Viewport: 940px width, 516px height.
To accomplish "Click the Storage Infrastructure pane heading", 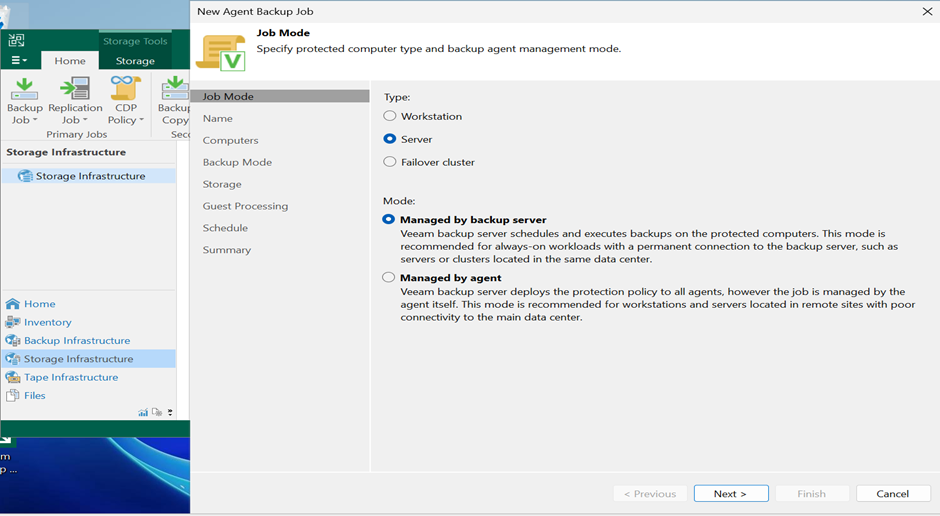I will [66, 152].
